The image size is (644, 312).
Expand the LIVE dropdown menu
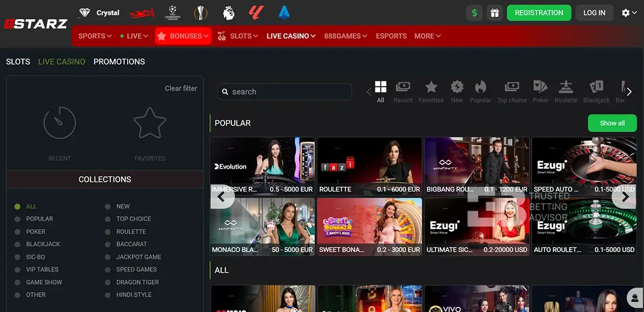(x=134, y=36)
